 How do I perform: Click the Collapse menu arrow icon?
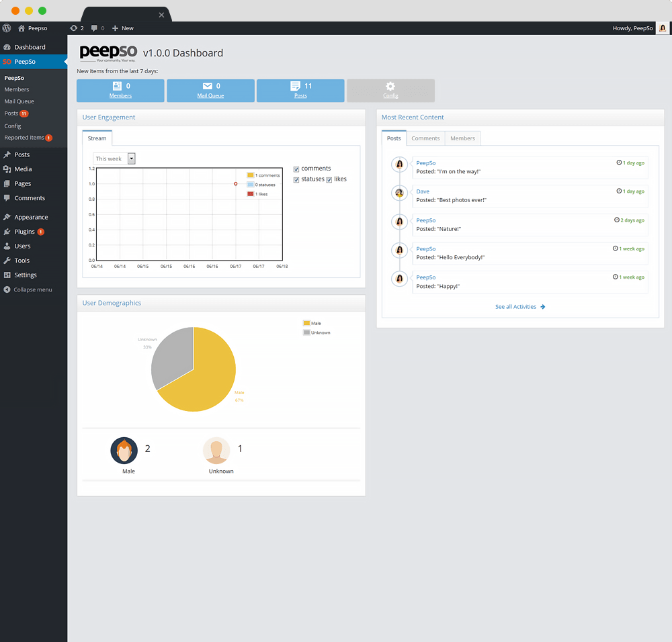pyautogui.click(x=7, y=289)
